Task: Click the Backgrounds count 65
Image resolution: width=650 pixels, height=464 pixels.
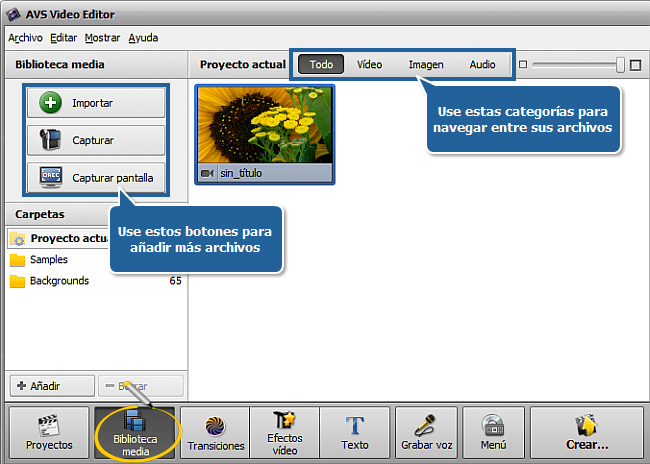Action: [x=175, y=281]
